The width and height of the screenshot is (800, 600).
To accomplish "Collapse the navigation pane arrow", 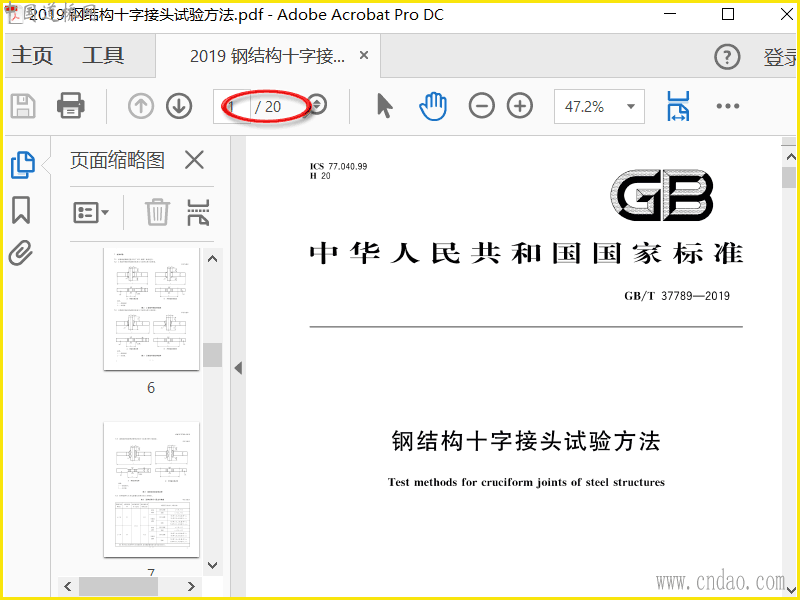I will [238, 368].
